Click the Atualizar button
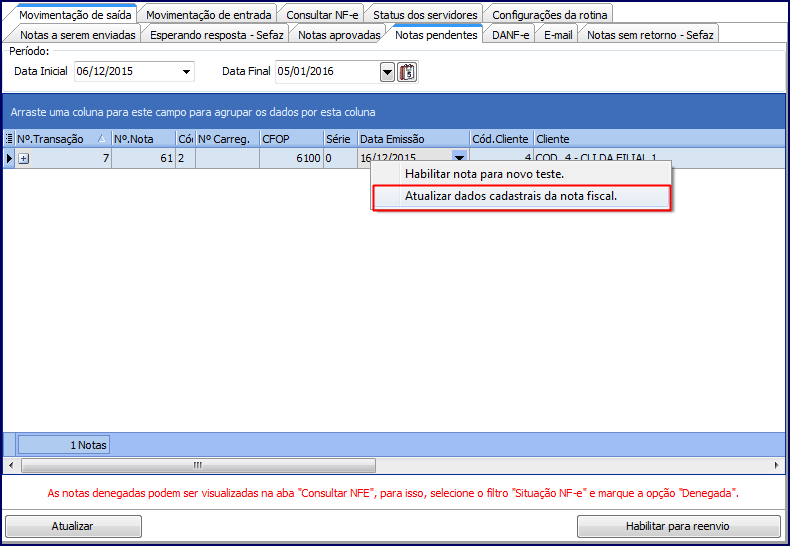 pos(73,526)
